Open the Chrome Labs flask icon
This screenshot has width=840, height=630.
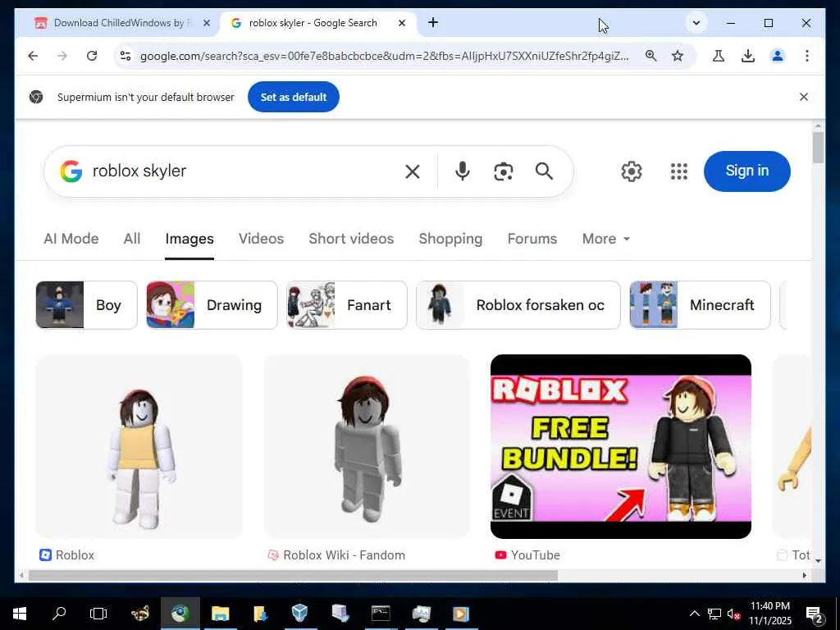(719, 56)
